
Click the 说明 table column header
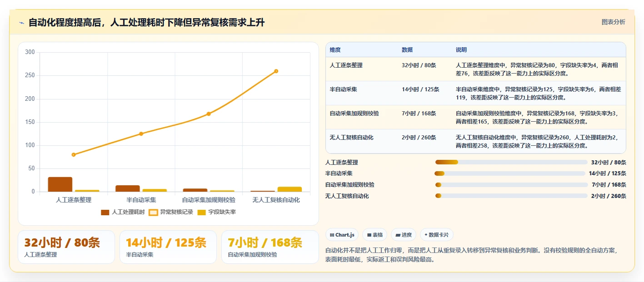coord(461,49)
